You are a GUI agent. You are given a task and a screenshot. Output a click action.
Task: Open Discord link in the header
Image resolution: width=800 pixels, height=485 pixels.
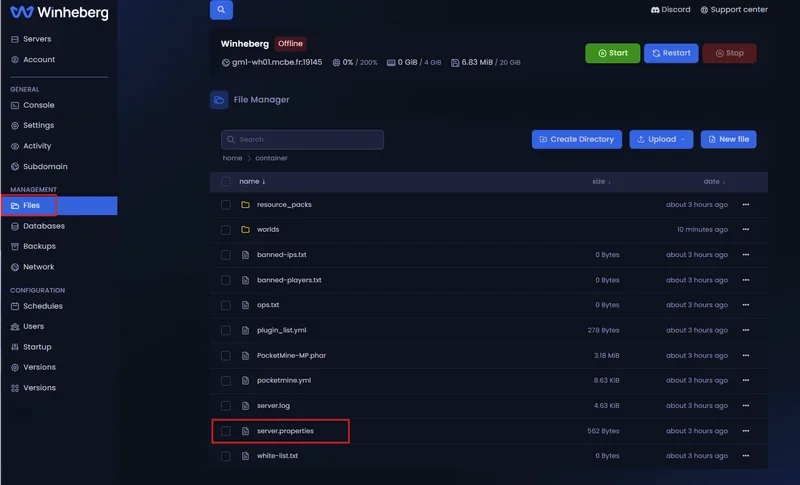[670, 10]
